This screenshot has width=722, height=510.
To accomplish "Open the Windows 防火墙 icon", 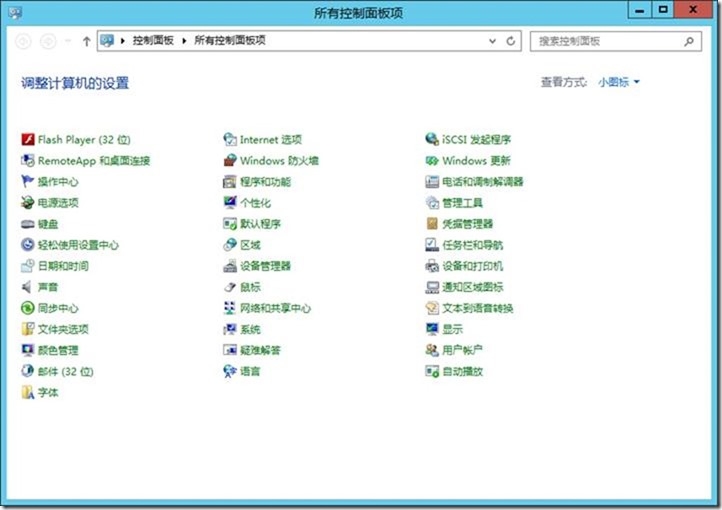I will (x=230, y=161).
